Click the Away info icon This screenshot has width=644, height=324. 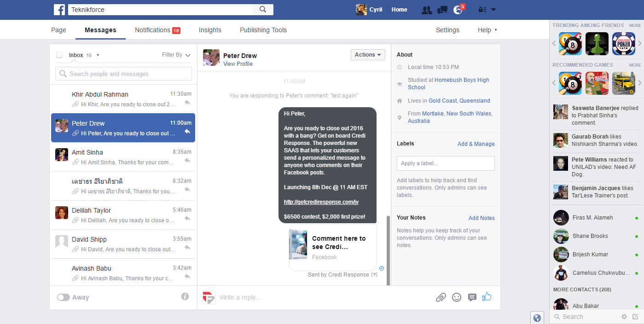pos(185,297)
